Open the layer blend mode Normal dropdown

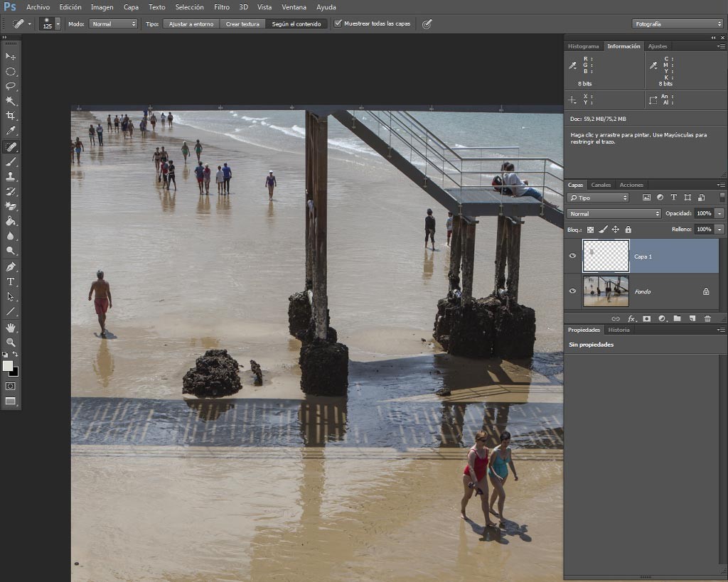tap(614, 213)
